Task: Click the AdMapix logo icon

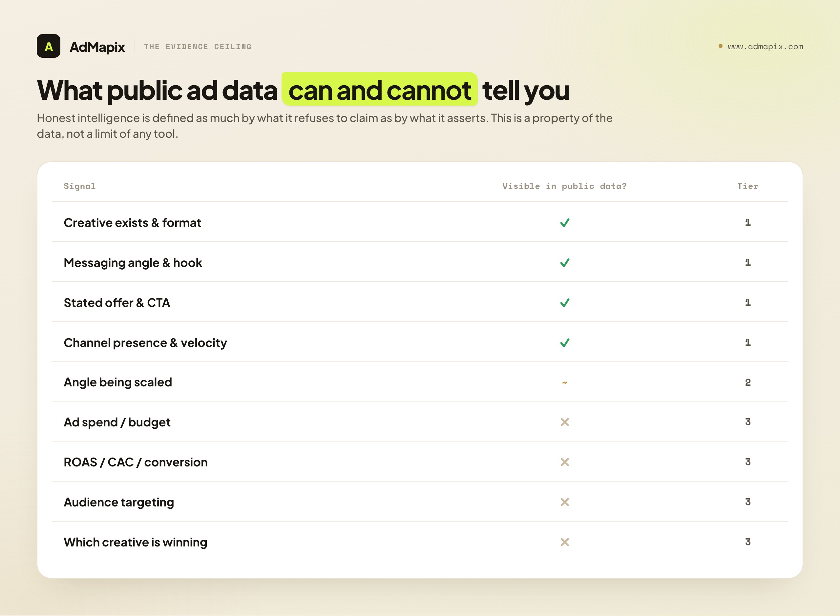Action: pos(49,46)
